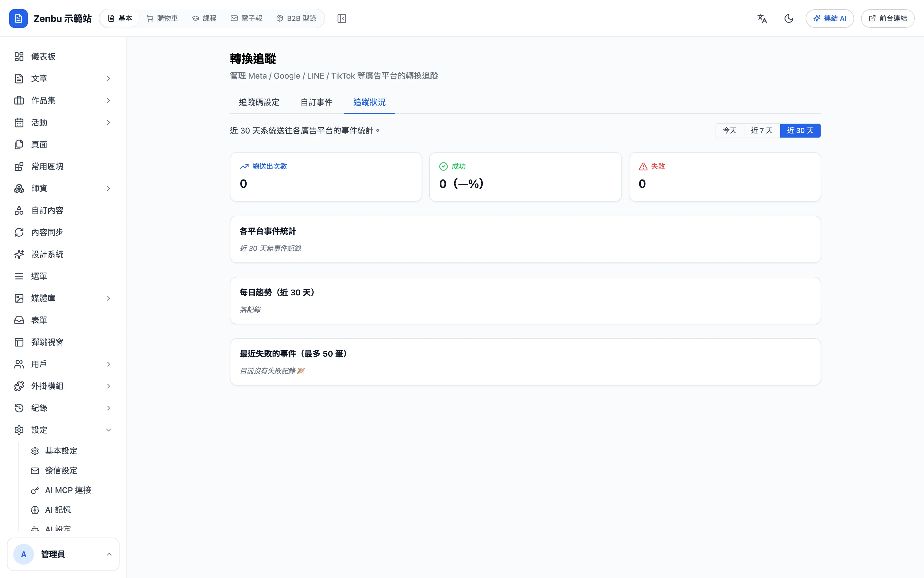Select the 追蹤狀況 tab
Screen dimensions: 924x578
coord(369,102)
